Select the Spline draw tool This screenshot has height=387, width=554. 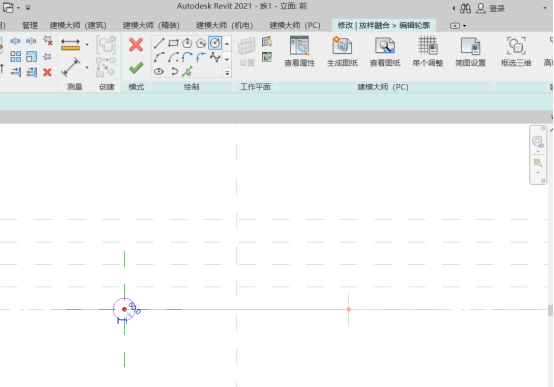[215, 57]
